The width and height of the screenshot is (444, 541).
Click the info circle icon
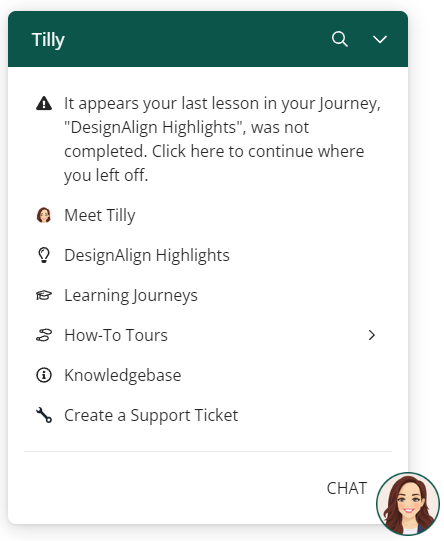click(x=44, y=375)
